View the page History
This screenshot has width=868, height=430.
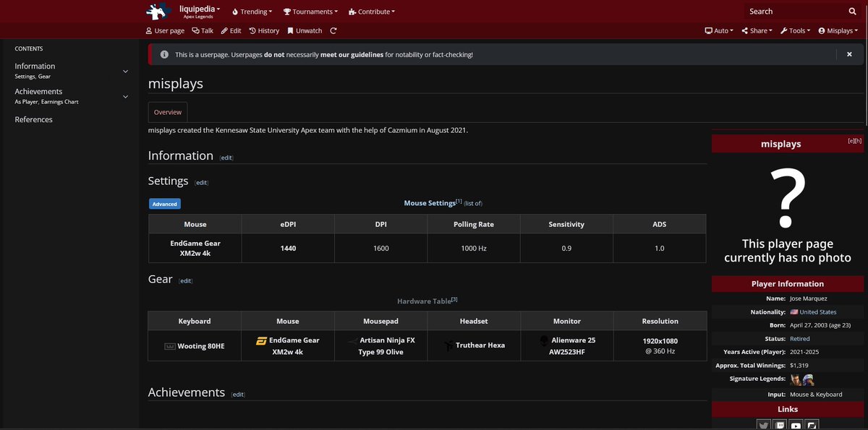pyautogui.click(x=264, y=31)
